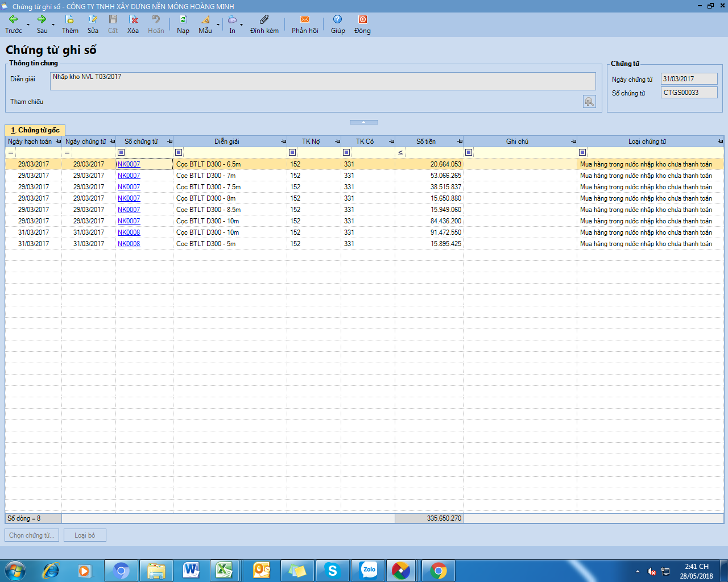Viewport: 728px width, 582px height.
Task: Open filter operator for Loại chứng từ column
Action: pos(582,152)
